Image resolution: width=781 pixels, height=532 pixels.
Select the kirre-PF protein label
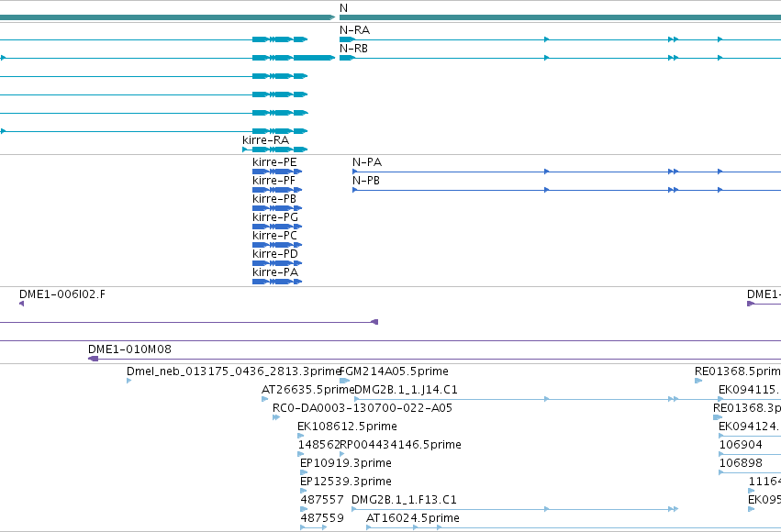point(274,180)
